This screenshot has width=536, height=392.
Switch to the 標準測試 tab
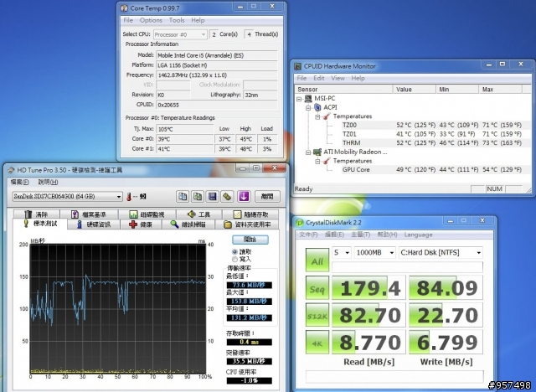pos(40,224)
